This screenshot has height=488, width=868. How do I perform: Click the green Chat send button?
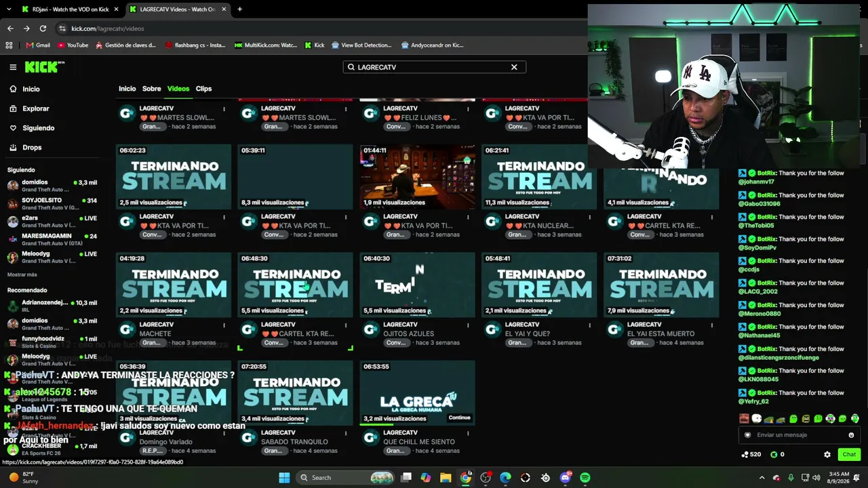(x=849, y=455)
